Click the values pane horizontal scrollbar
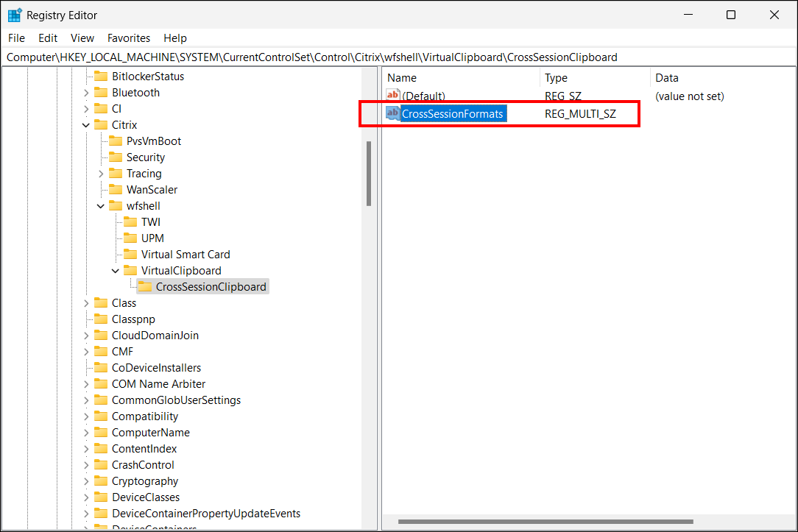The image size is (798, 532). click(x=545, y=521)
